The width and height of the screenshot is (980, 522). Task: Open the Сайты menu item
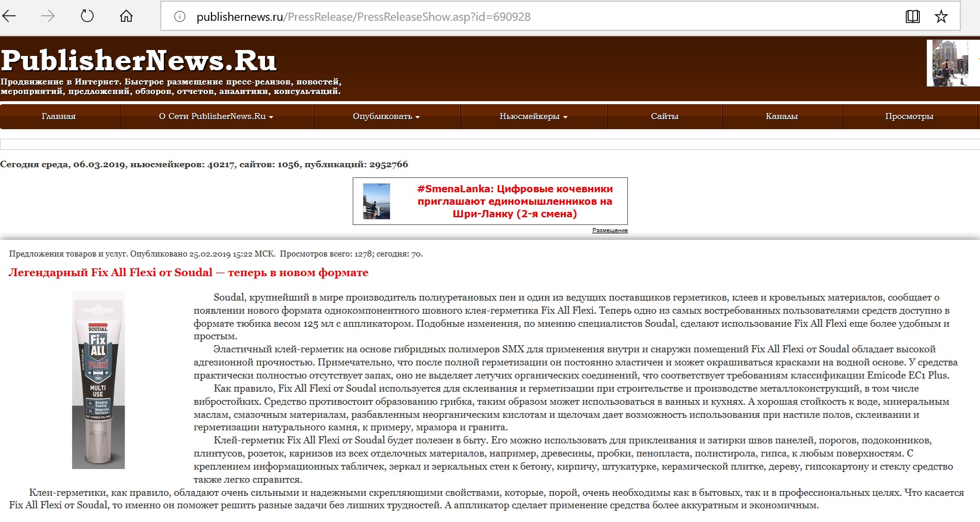tap(665, 116)
